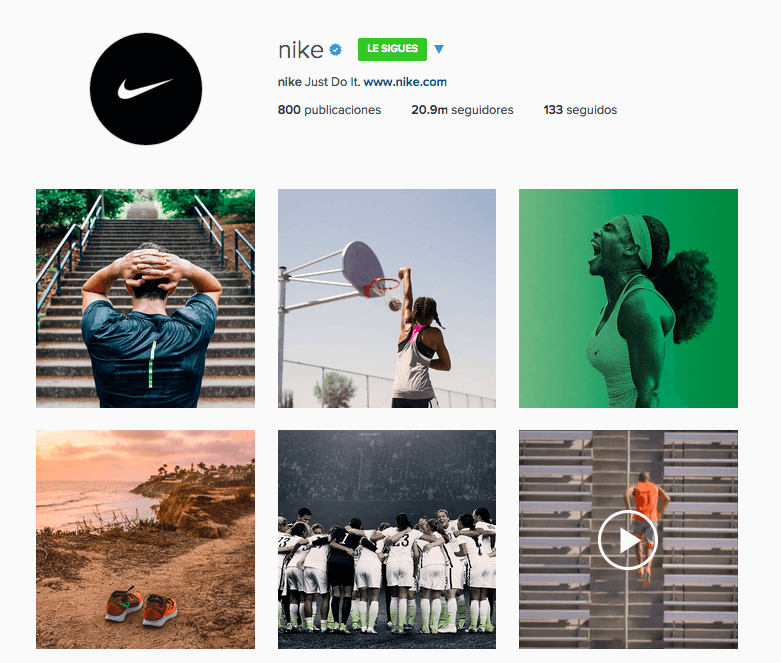
Task: Expand the blue arrow beside LE SIGUES
Action: click(439, 49)
